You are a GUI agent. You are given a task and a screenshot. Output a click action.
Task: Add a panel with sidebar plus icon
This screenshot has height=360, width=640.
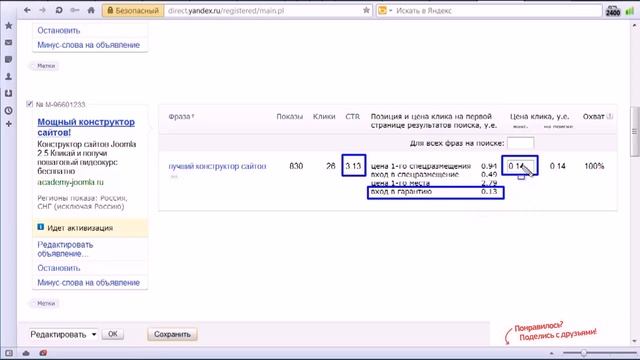pos(9,124)
